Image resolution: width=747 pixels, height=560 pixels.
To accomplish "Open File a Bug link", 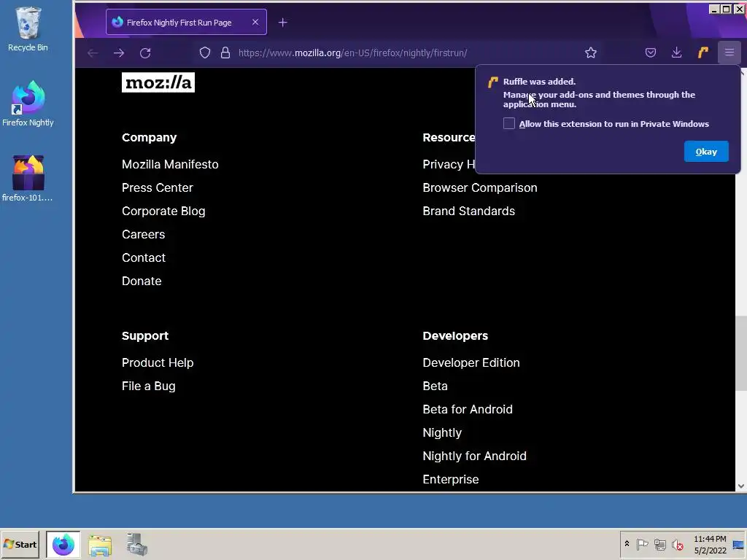I will (149, 386).
